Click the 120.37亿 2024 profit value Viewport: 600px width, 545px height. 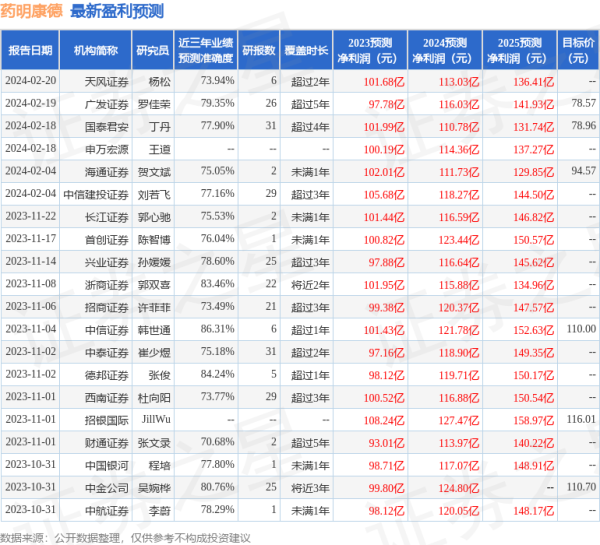tap(458, 307)
